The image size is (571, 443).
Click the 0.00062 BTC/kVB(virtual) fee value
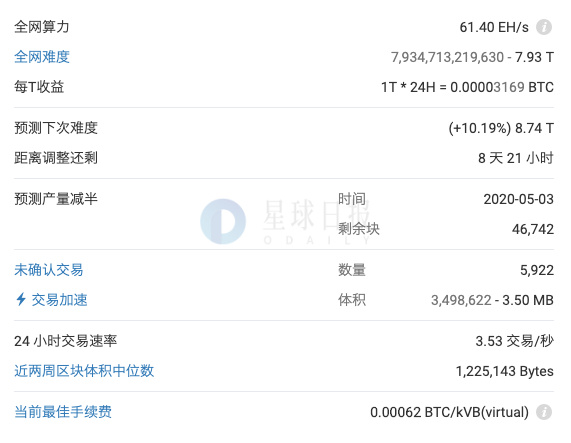(449, 412)
